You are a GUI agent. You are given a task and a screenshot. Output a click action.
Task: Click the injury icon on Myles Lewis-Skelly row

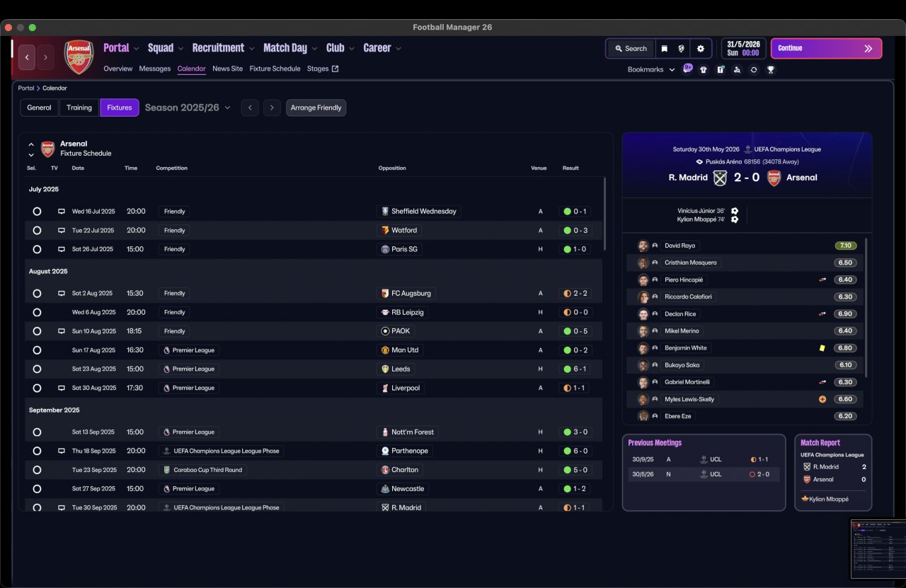click(x=822, y=399)
